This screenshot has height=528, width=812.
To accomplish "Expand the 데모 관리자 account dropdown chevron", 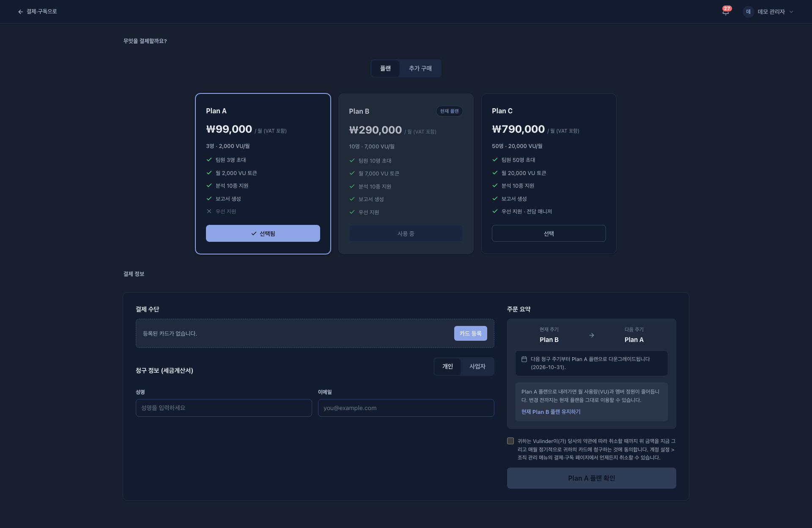I will coord(791,12).
